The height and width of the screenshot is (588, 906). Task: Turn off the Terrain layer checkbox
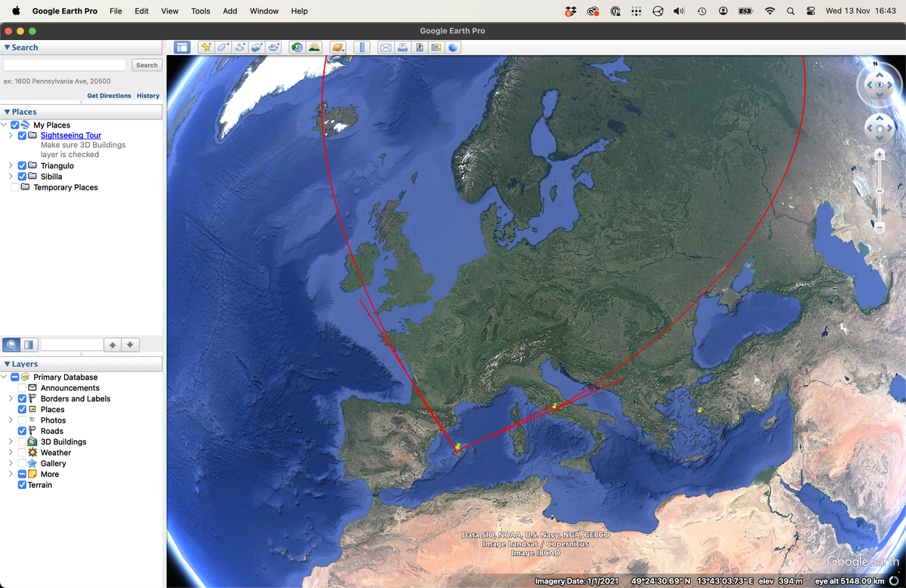pos(22,485)
